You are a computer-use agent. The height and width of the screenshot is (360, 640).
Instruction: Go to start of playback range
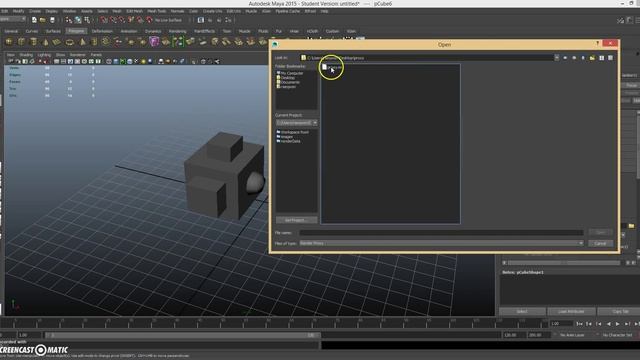tap(579, 324)
